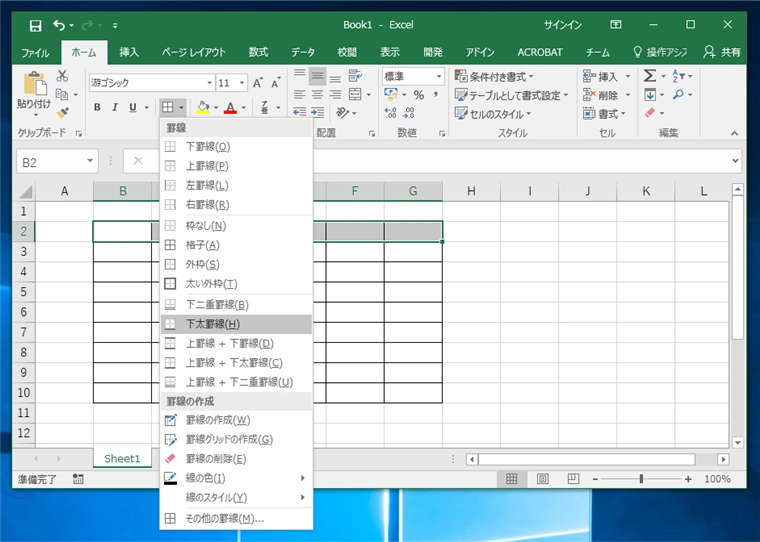Click the macro record icon in status bar
Viewport: 760px width, 542px height.
[78, 479]
